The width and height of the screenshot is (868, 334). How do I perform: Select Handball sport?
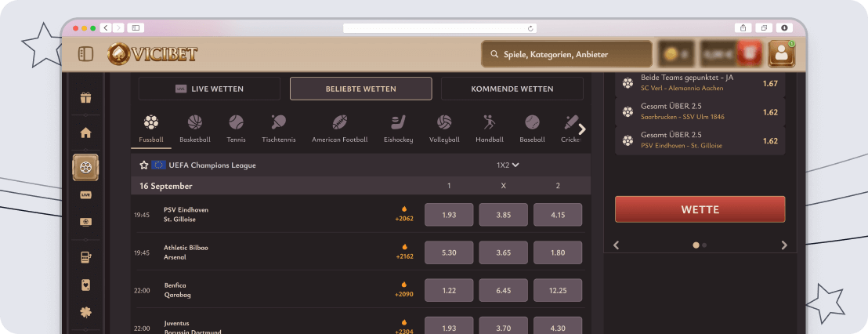[490, 129]
